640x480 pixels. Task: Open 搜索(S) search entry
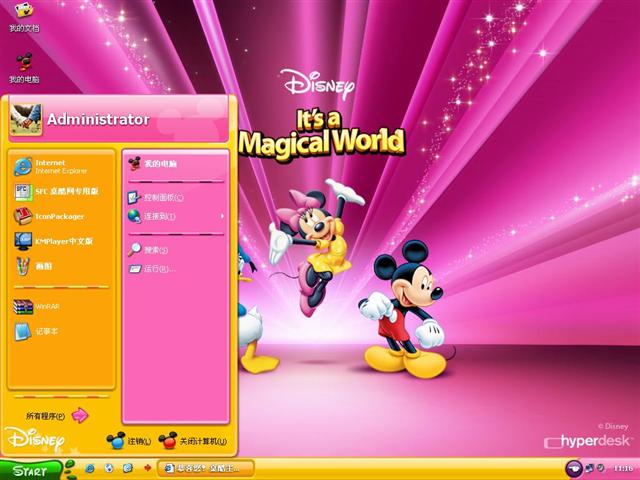pyautogui.click(x=176, y=250)
